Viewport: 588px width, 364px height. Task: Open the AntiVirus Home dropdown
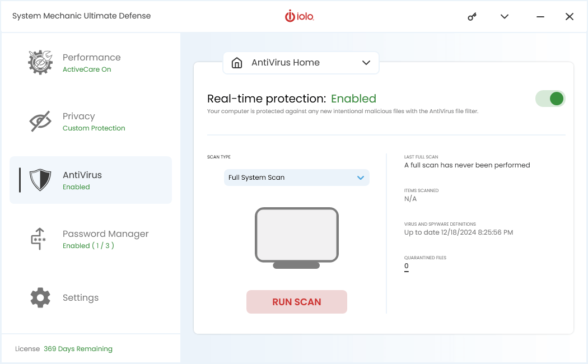click(x=367, y=63)
